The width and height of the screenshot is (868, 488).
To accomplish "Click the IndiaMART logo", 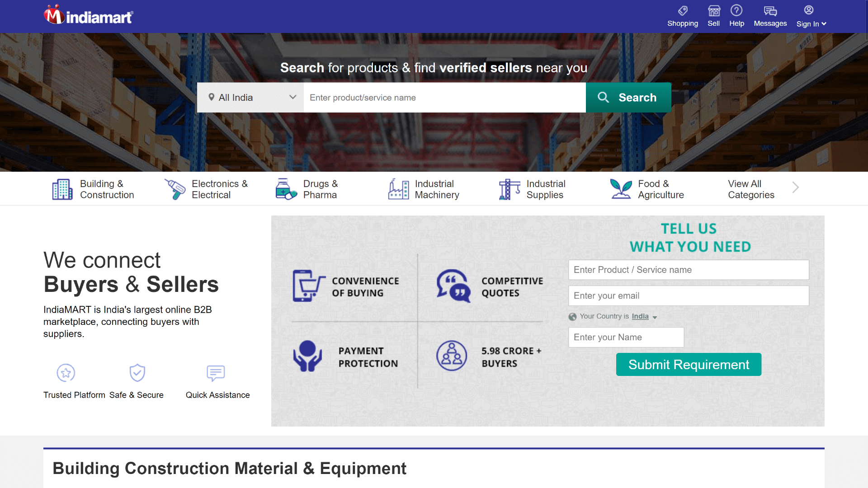I will pos(88,15).
